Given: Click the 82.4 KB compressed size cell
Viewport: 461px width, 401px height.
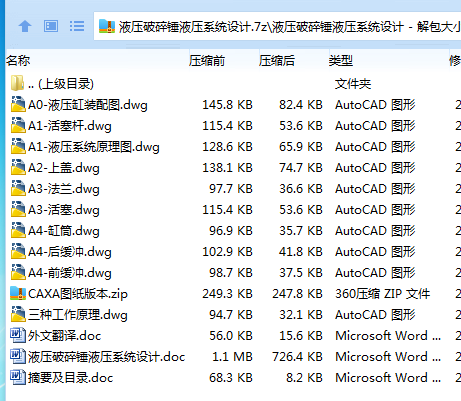Looking at the screenshot, I should tap(301, 105).
